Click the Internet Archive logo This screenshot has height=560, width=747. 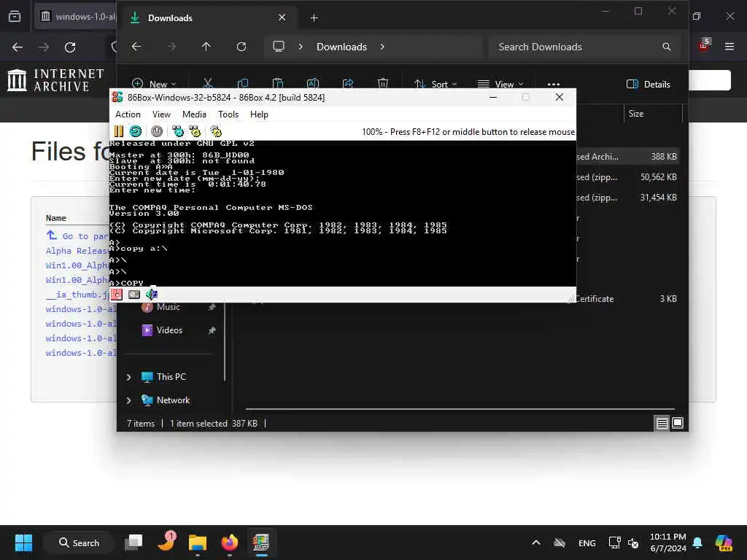tap(55, 79)
